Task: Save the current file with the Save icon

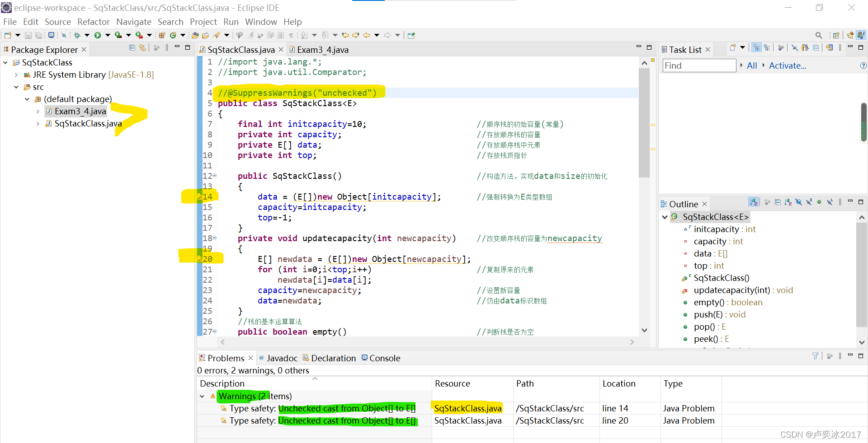Action: 29,35
